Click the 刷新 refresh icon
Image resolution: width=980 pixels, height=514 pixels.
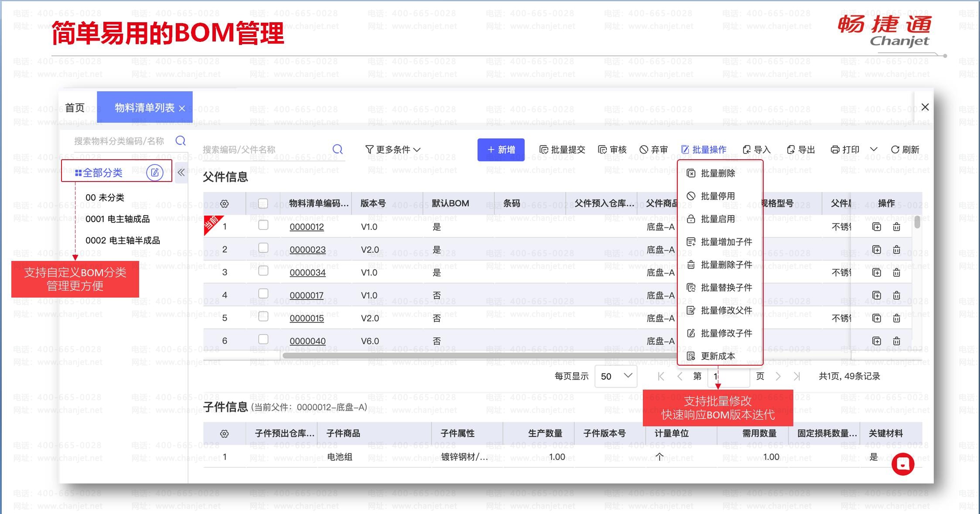895,150
